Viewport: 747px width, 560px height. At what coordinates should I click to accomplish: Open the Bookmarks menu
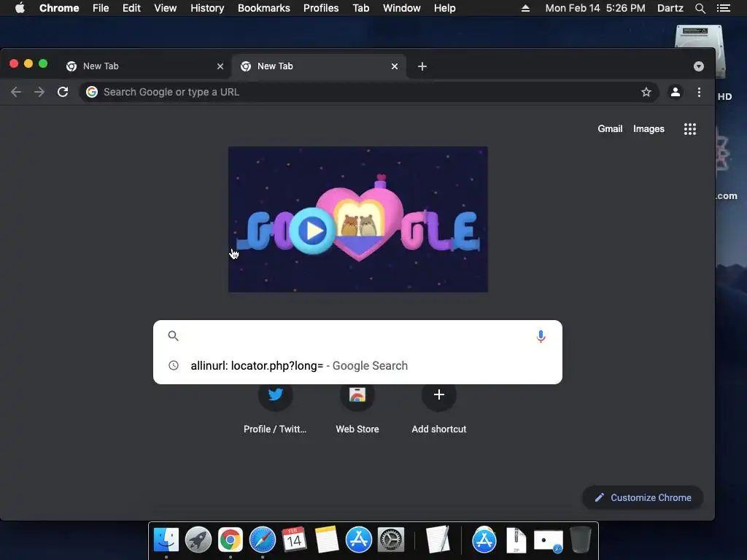point(264,8)
